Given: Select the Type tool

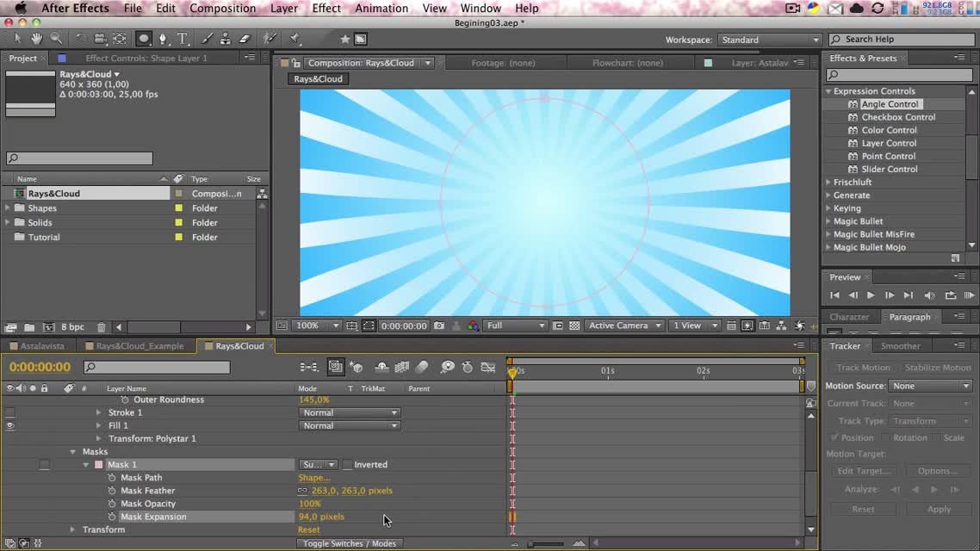Looking at the screenshot, I should tap(183, 39).
